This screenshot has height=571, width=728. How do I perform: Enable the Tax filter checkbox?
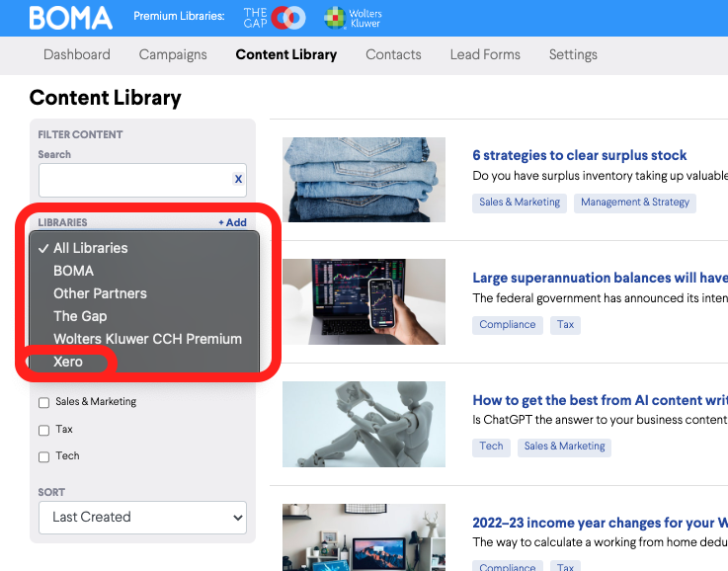click(44, 430)
